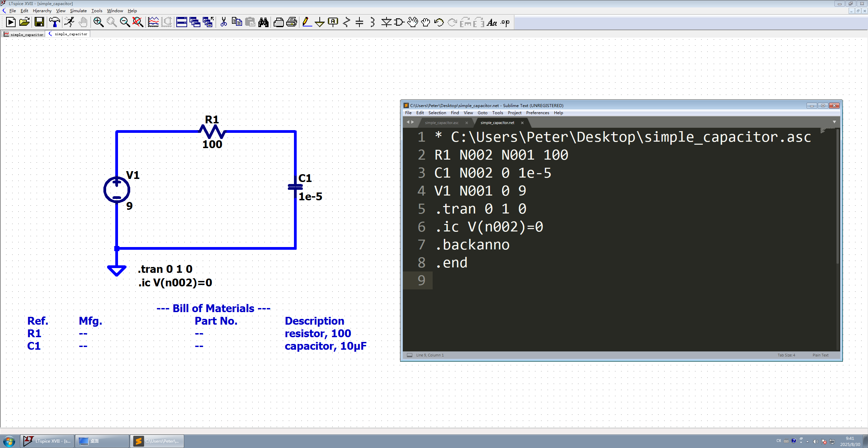The image size is (868, 448).
Task: Click the Run simulation running-man icon
Action: pos(70,22)
